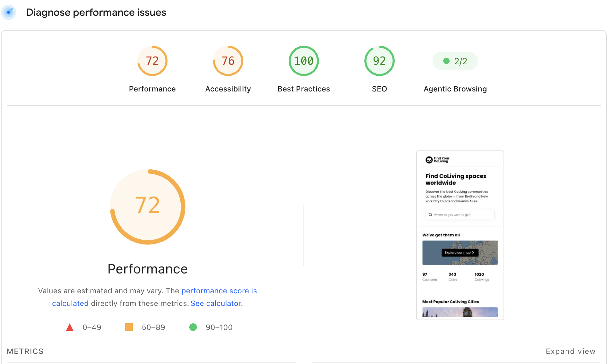
Task: Click the '90–100' legend range text
Action: (x=219, y=327)
